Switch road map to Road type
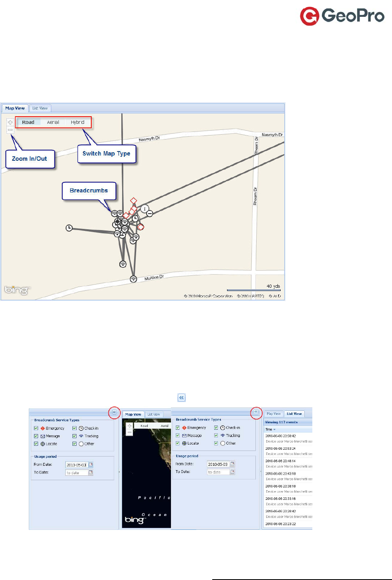The height and width of the screenshot is (580, 392). click(x=28, y=122)
